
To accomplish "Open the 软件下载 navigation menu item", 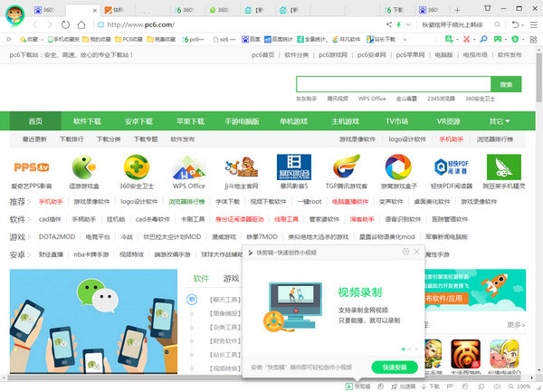I will point(87,121).
